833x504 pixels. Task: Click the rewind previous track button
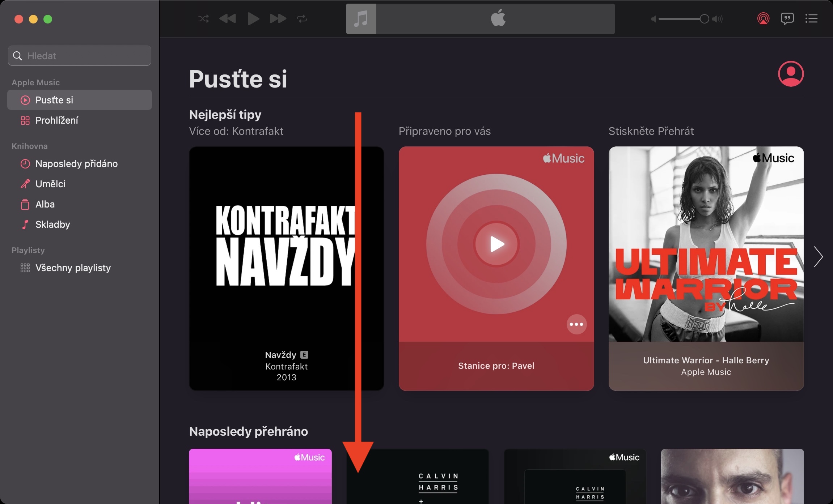click(228, 18)
